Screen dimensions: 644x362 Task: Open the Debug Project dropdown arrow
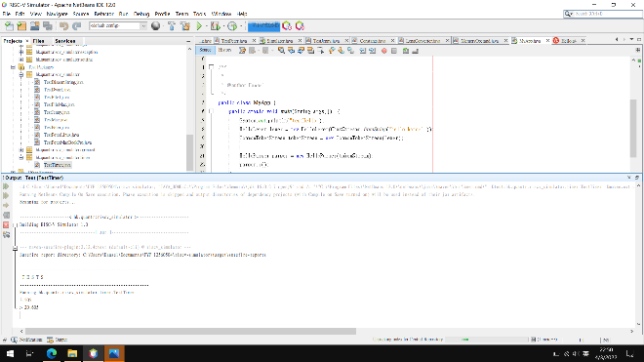pos(223,26)
